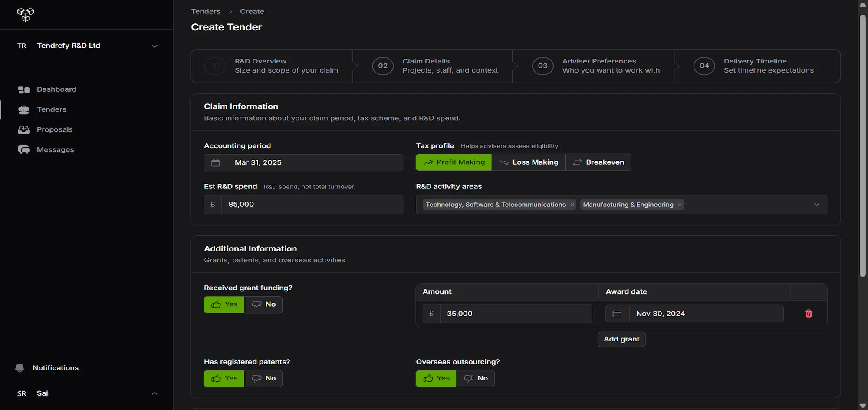Select Breakeven tax profile
The image size is (868, 410).
point(598,162)
